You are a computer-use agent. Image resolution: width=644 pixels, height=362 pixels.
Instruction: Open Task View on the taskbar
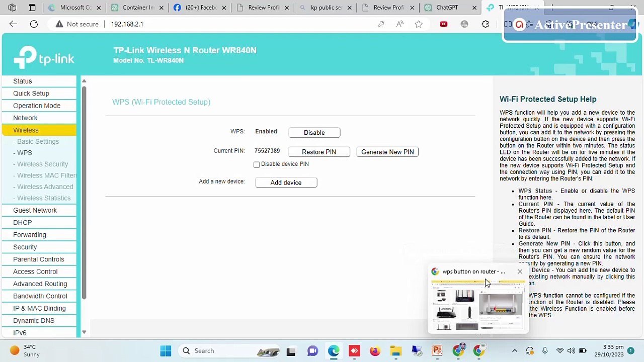[x=291, y=351]
